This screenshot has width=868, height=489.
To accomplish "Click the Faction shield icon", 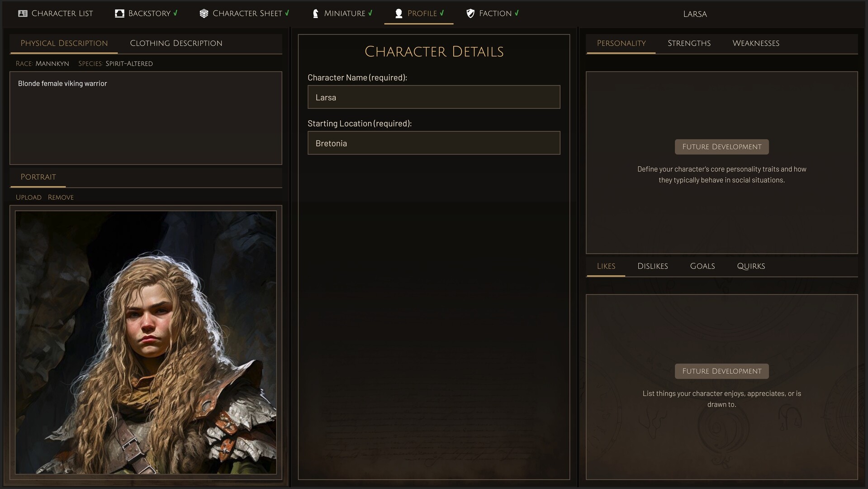I will point(470,13).
